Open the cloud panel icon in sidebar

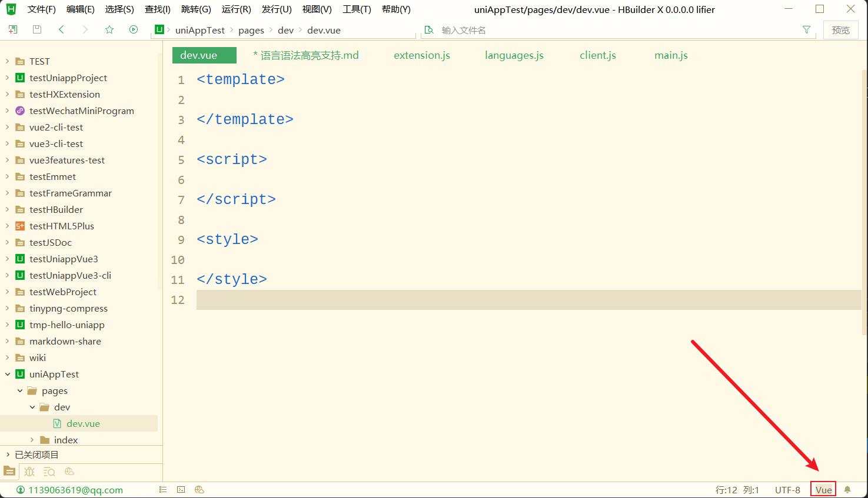click(x=69, y=472)
